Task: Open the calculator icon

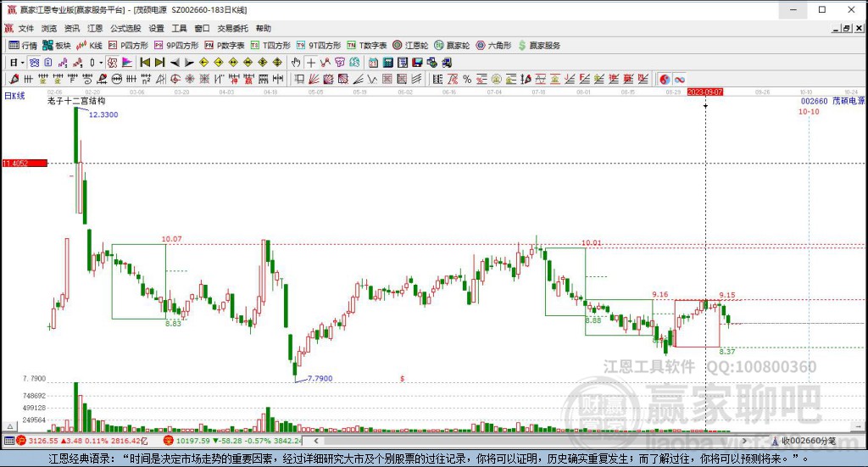Action: coord(388,63)
